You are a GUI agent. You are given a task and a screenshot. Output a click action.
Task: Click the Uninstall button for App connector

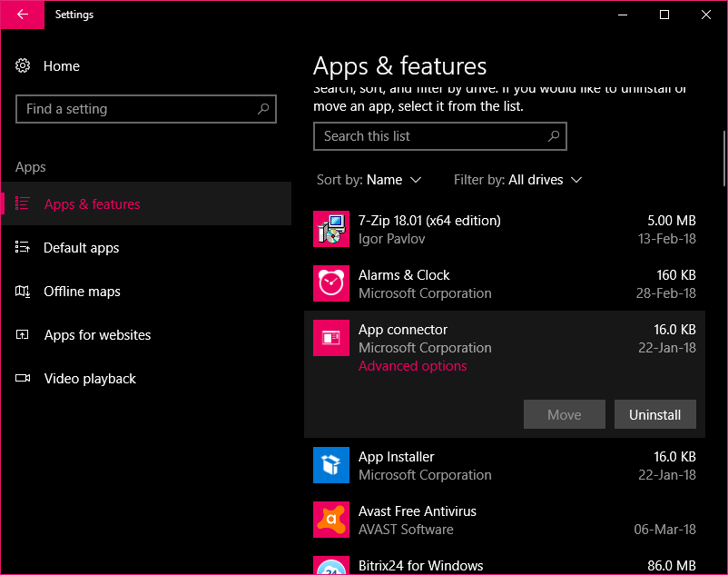tap(654, 414)
